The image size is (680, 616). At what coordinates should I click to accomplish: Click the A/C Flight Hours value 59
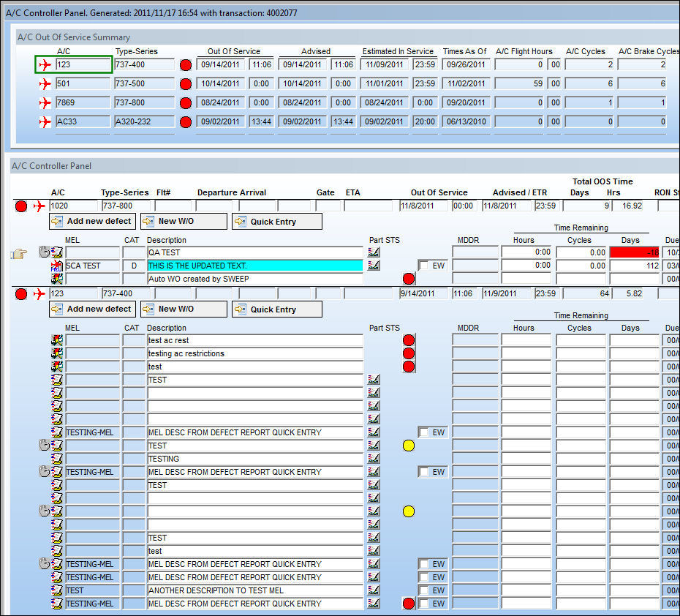519,83
